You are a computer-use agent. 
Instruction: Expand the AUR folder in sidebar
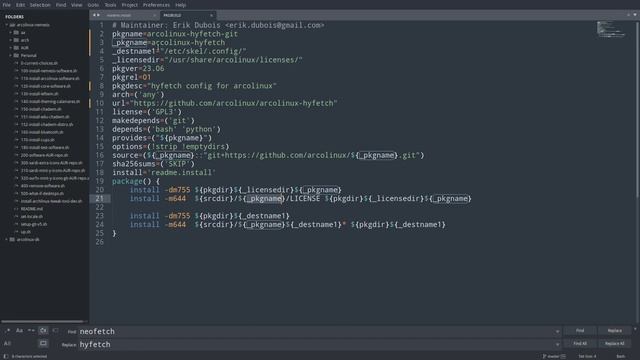(x=11, y=48)
